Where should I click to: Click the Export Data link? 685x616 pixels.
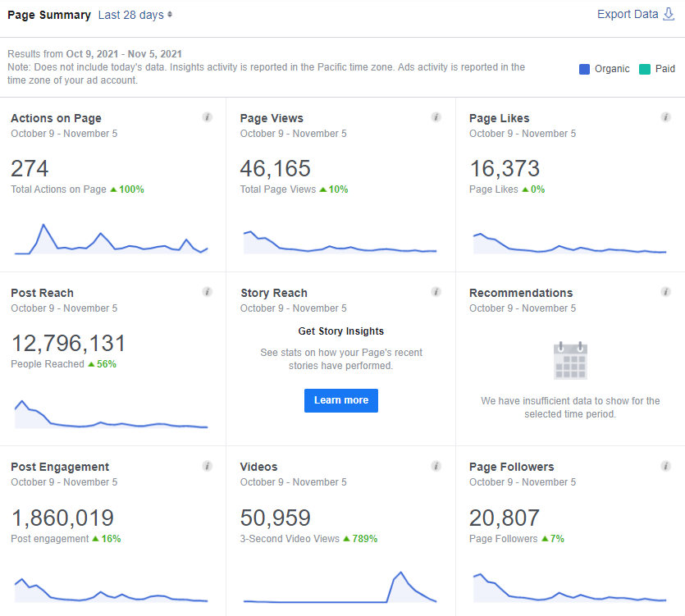pyautogui.click(x=628, y=15)
